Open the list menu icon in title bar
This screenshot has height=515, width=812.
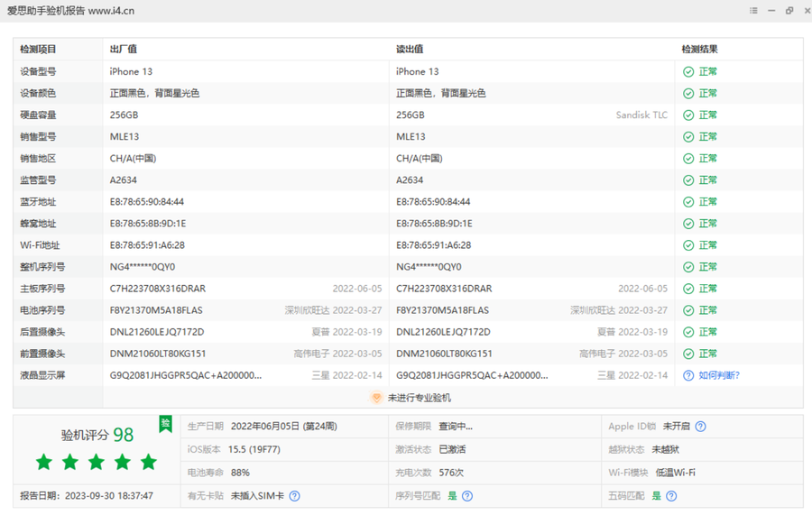tap(753, 10)
